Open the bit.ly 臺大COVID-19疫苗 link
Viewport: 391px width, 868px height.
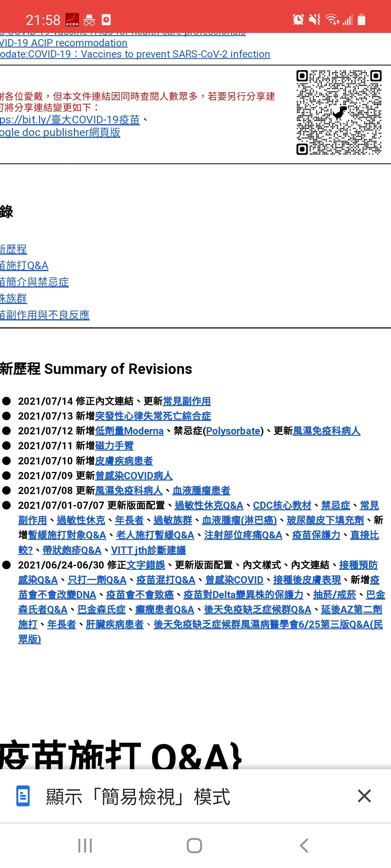pos(70,120)
